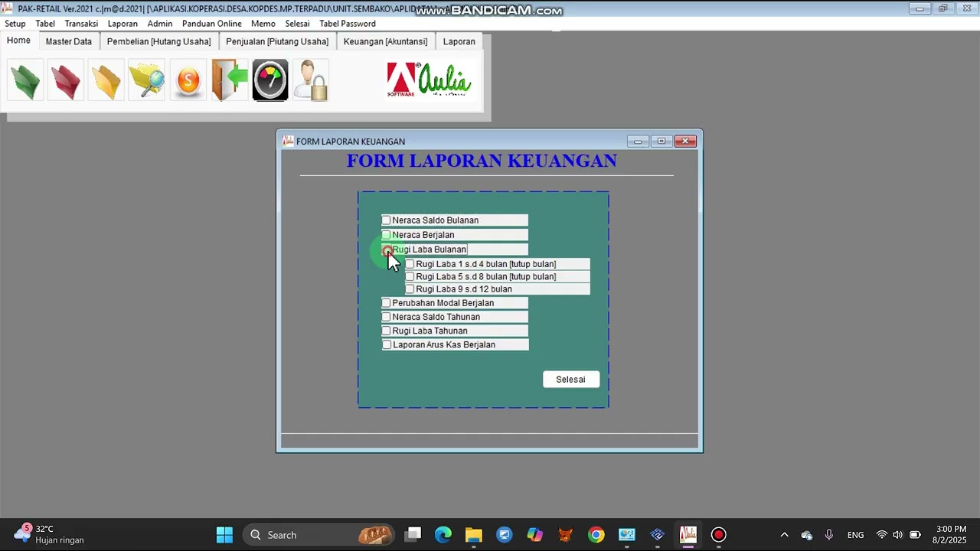Open the Admin menu

point(160,24)
